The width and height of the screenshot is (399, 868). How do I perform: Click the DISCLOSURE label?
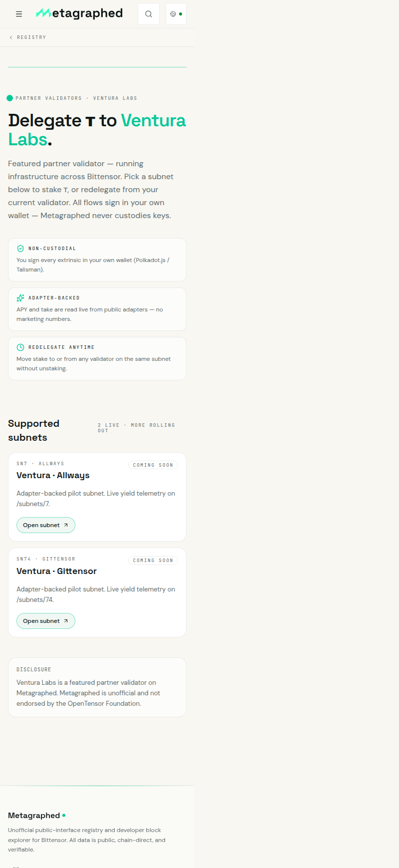tap(34, 670)
